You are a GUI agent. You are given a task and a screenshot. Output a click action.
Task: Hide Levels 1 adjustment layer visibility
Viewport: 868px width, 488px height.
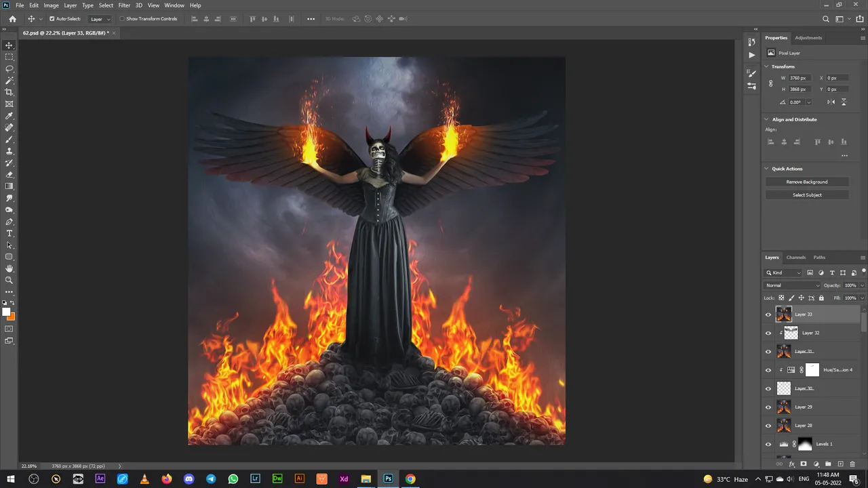768,445
